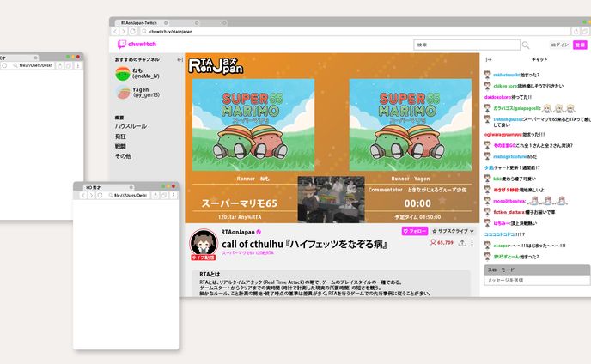This screenshot has height=364, width=591.
Task: Click the share icon in the chuwitch browser toolbar
Action: pos(576,32)
